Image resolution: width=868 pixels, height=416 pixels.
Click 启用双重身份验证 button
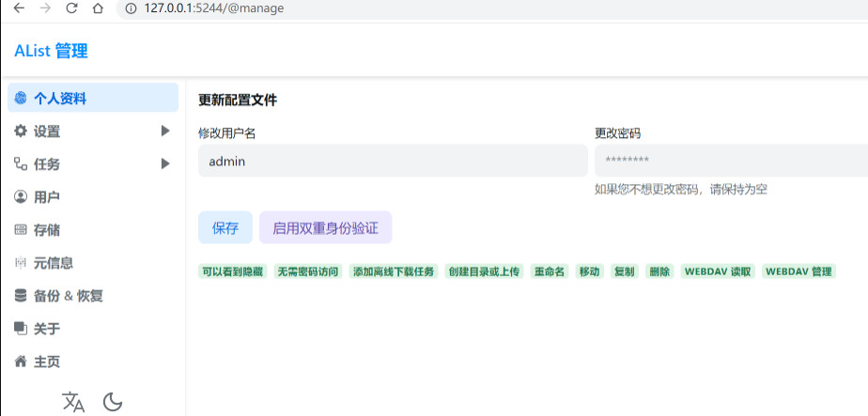[x=325, y=227]
